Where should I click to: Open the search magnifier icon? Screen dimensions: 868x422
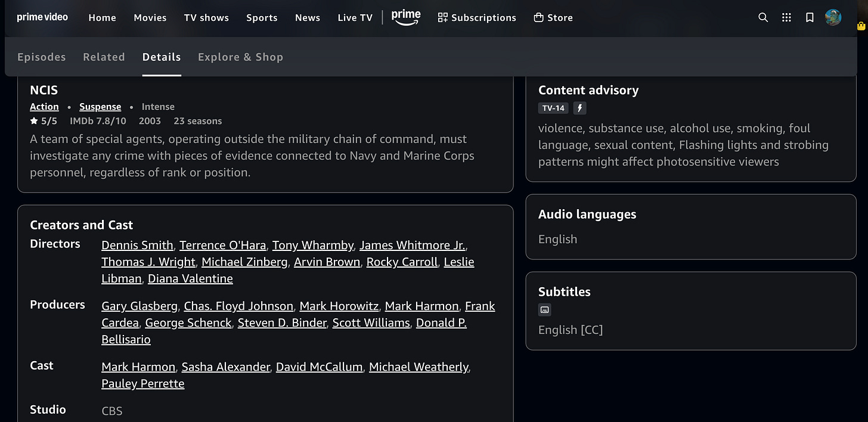[x=762, y=18]
